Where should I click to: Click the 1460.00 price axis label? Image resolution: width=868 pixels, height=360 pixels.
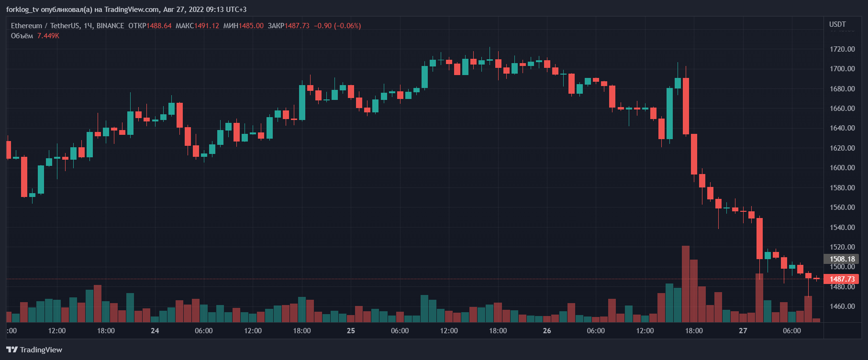(x=842, y=306)
